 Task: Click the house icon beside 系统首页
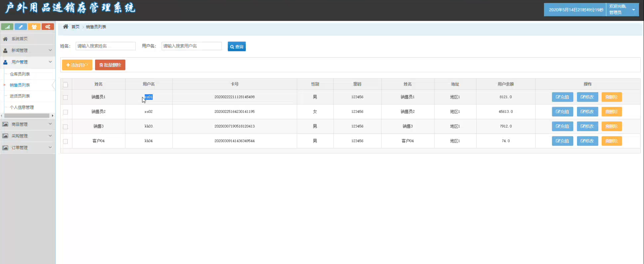(x=5, y=39)
